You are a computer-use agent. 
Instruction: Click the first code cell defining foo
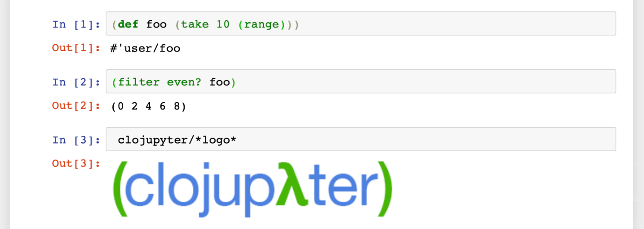click(x=361, y=24)
